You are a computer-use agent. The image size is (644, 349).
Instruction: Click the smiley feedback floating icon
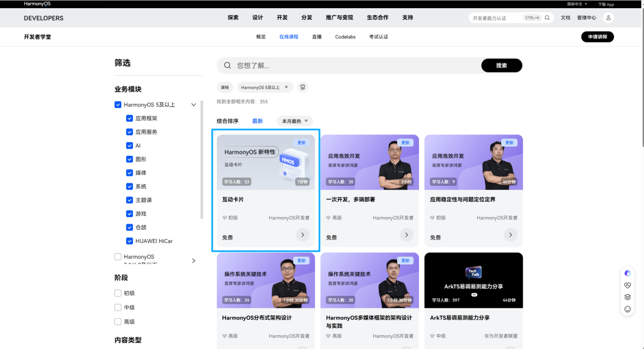628,309
